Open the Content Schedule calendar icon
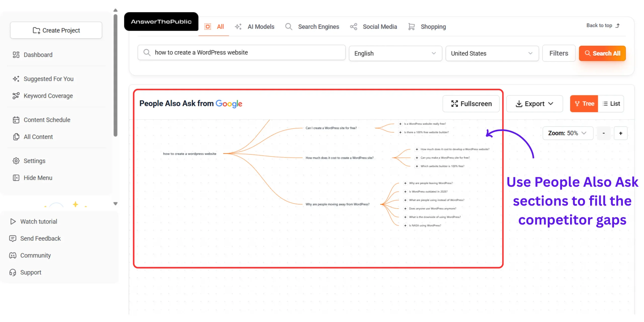The image size is (644, 322). click(x=16, y=120)
